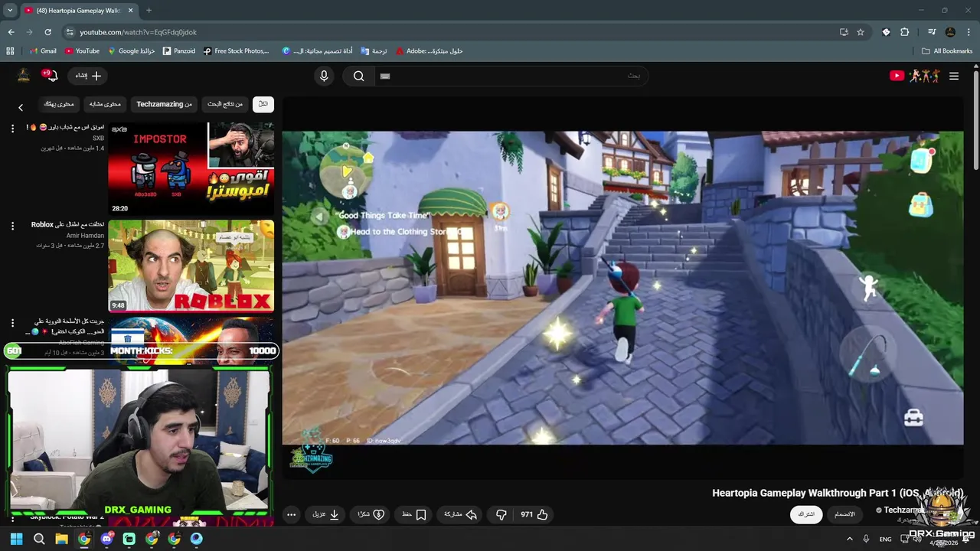Image resolution: width=980 pixels, height=551 pixels.
Task: Start voice search with the microphone
Action: pyautogui.click(x=324, y=76)
